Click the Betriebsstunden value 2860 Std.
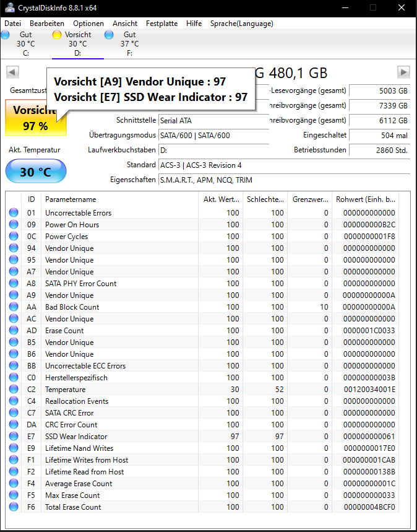Viewport: 417px width, 532px height. [379, 150]
